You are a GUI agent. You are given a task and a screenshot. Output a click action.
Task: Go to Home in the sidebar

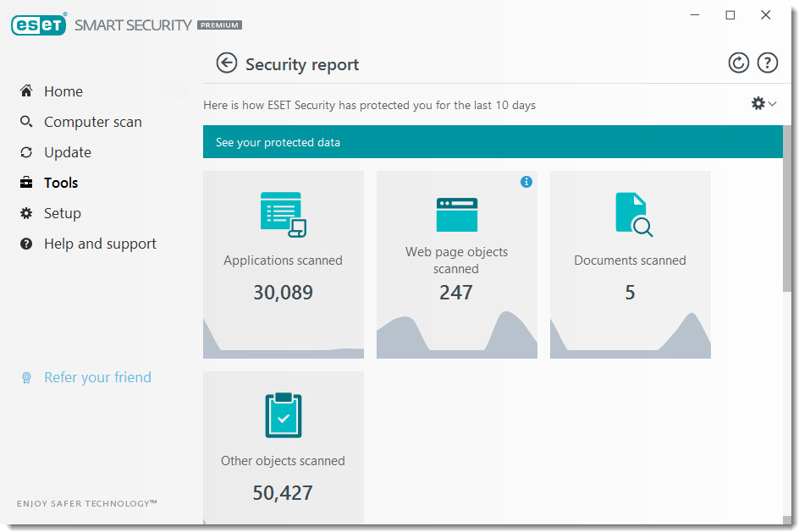click(x=63, y=91)
